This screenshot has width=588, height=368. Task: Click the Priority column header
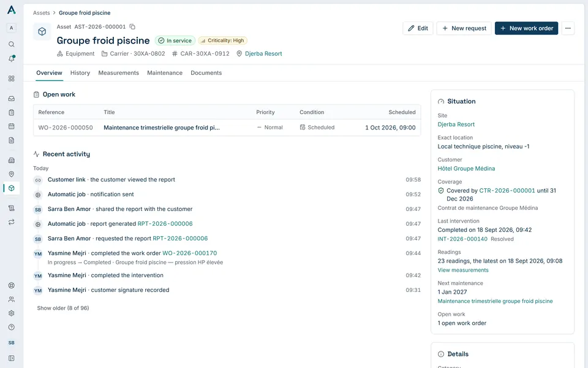(x=265, y=112)
